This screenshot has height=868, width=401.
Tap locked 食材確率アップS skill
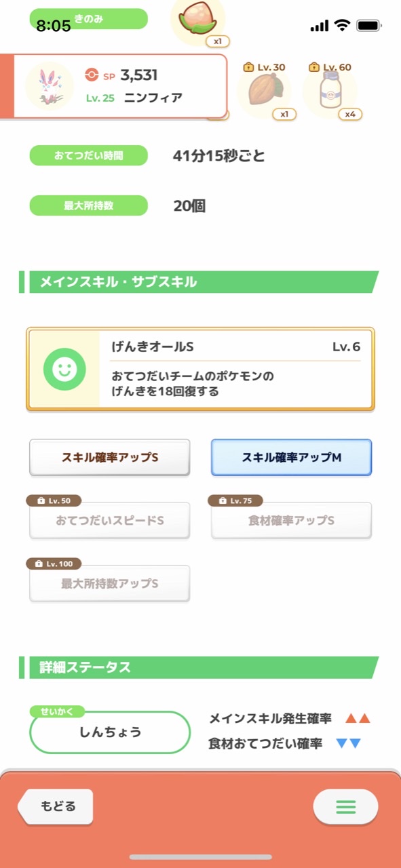tap(292, 520)
